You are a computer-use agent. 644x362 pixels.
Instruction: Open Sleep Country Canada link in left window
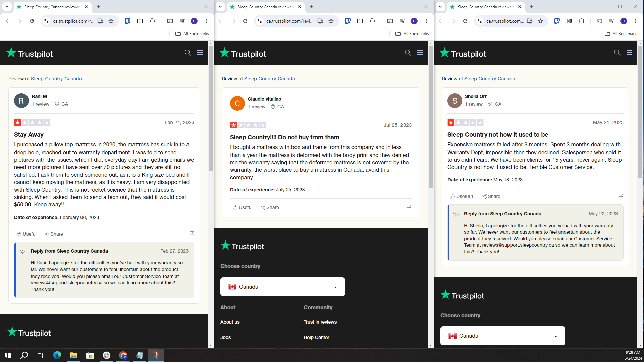(x=56, y=79)
